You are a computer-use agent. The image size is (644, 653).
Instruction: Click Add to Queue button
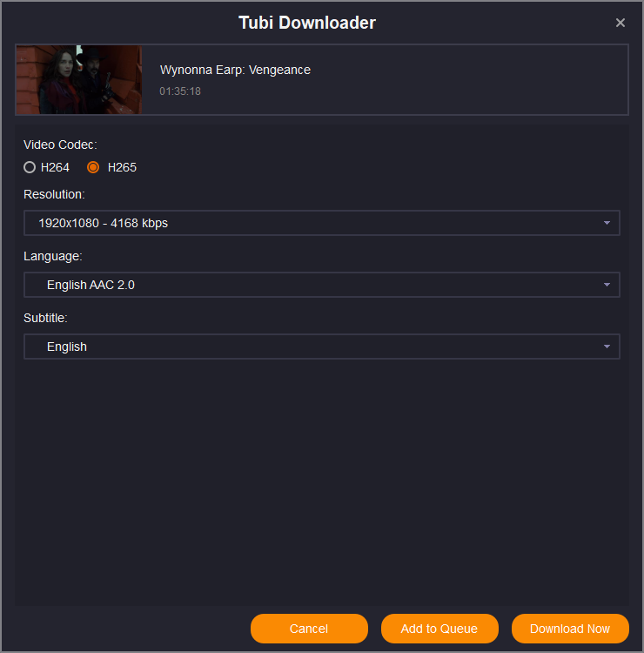click(x=439, y=629)
